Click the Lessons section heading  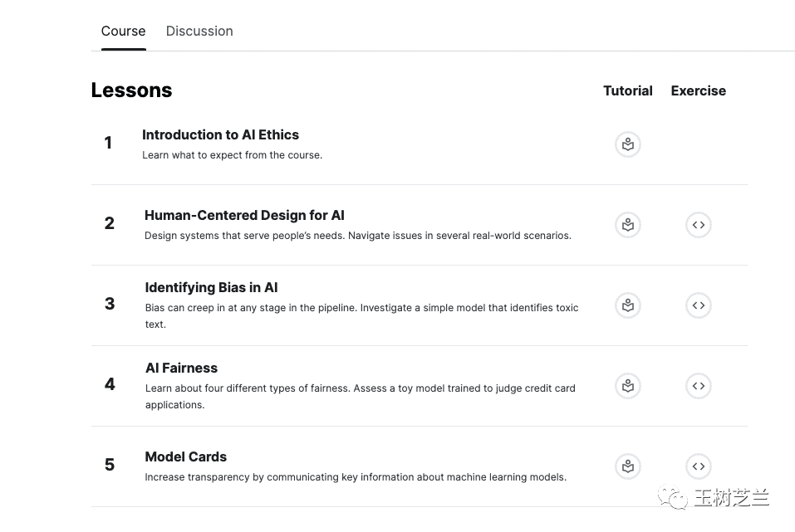pyautogui.click(x=131, y=90)
